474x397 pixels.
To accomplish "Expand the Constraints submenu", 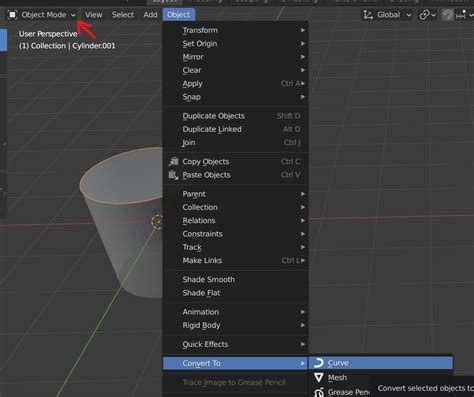I will tap(236, 234).
